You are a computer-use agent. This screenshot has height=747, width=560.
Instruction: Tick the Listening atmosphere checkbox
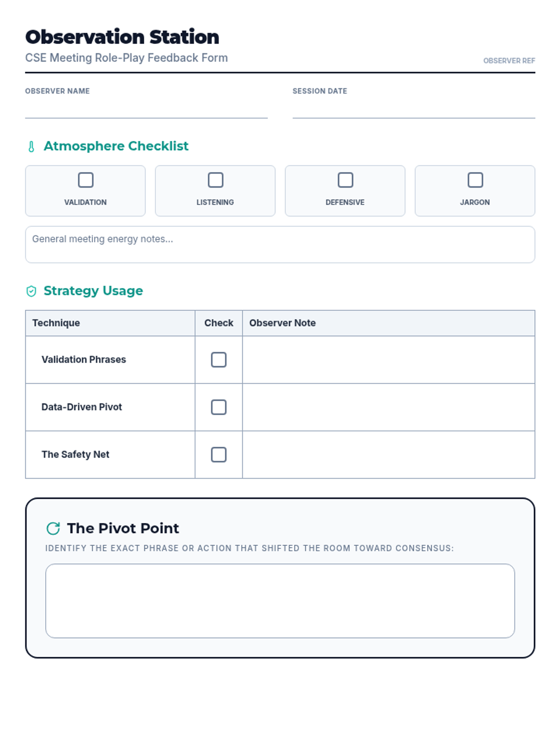click(x=215, y=180)
